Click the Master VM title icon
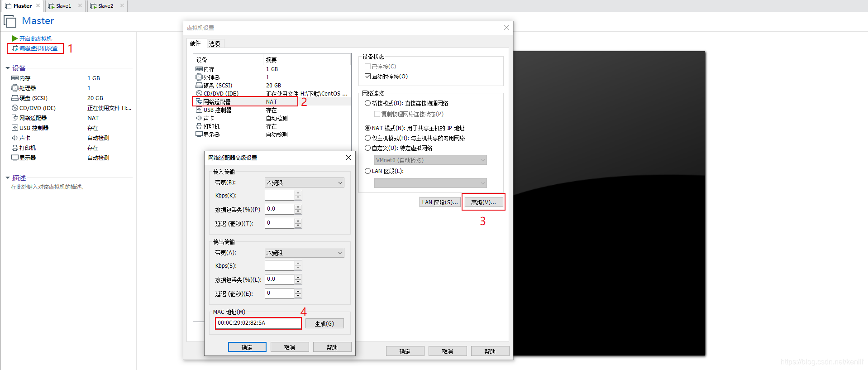This screenshot has width=868, height=370. click(10, 21)
